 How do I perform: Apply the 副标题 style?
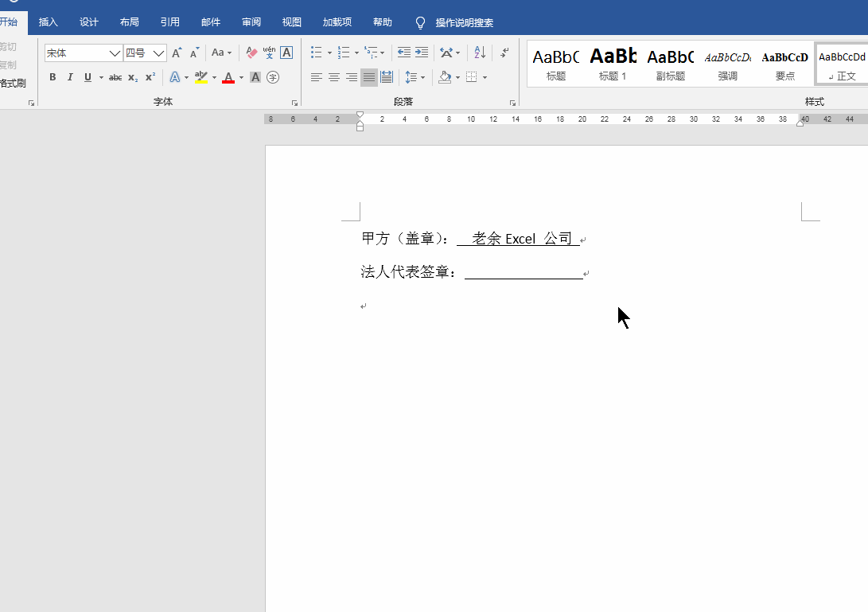[671, 64]
